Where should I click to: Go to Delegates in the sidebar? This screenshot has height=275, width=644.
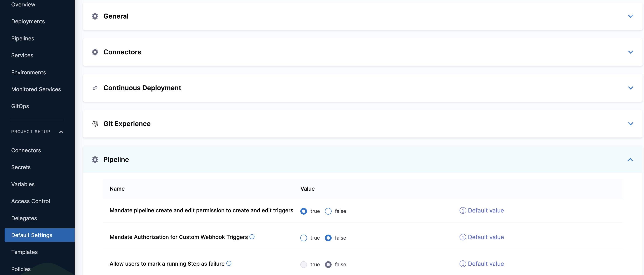click(x=24, y=218)
